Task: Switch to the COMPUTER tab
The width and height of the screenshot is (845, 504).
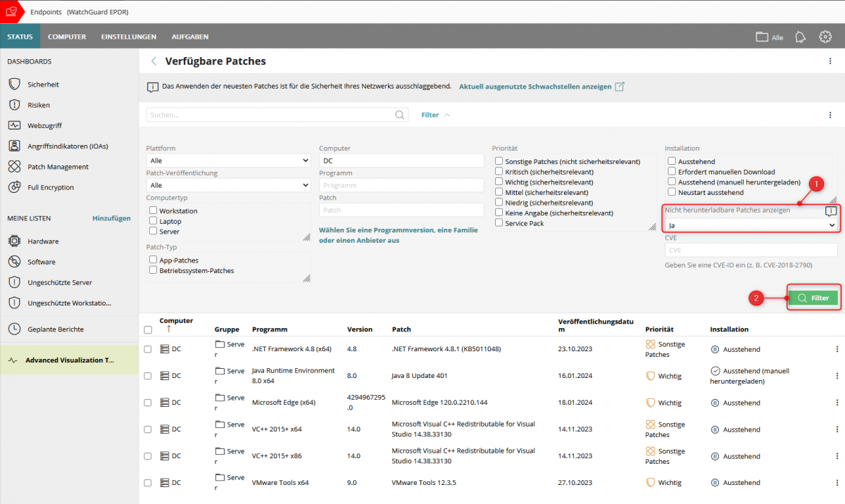Action: coord(67,37)
